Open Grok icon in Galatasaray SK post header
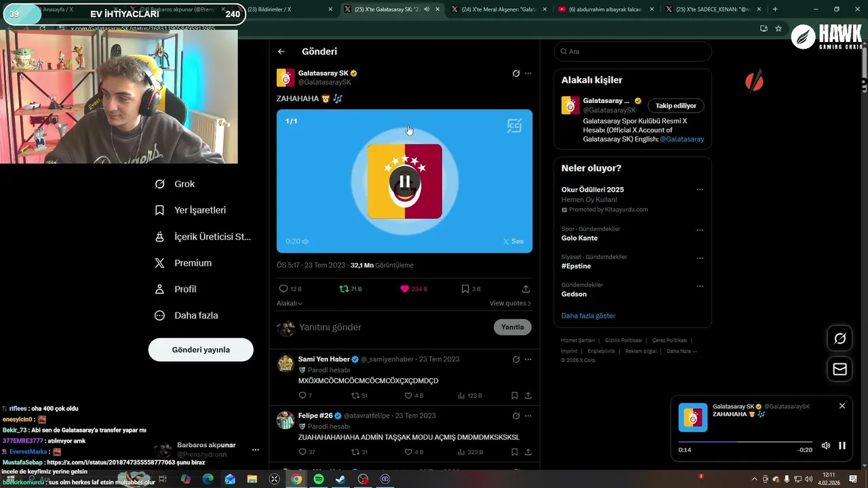The width and height of the screenshot is (868, 488). (516, 73)
